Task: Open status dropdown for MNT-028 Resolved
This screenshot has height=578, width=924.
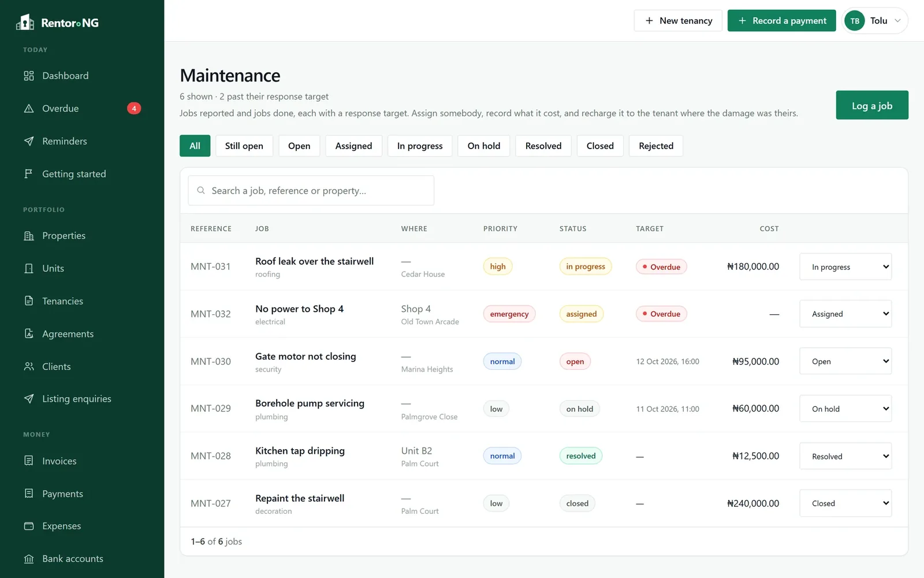Action: (x=845, y=456)
